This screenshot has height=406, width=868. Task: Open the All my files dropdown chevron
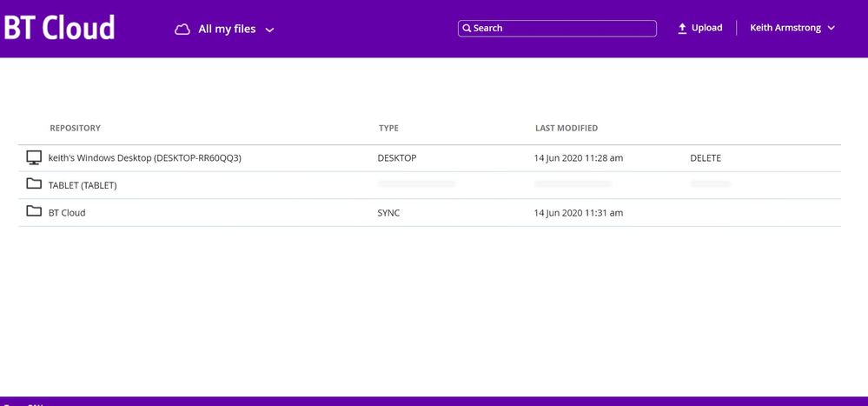point(269,30)
